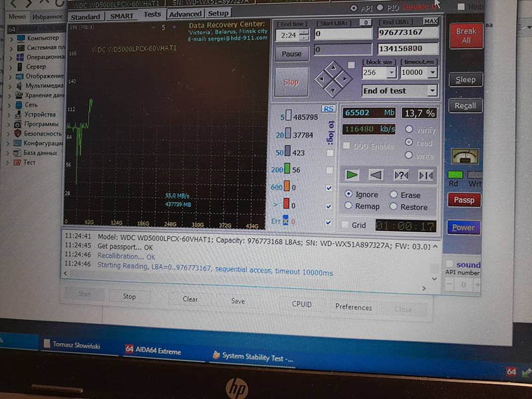Click the AIDA64 system tray icon

click(x=511, y=372)
